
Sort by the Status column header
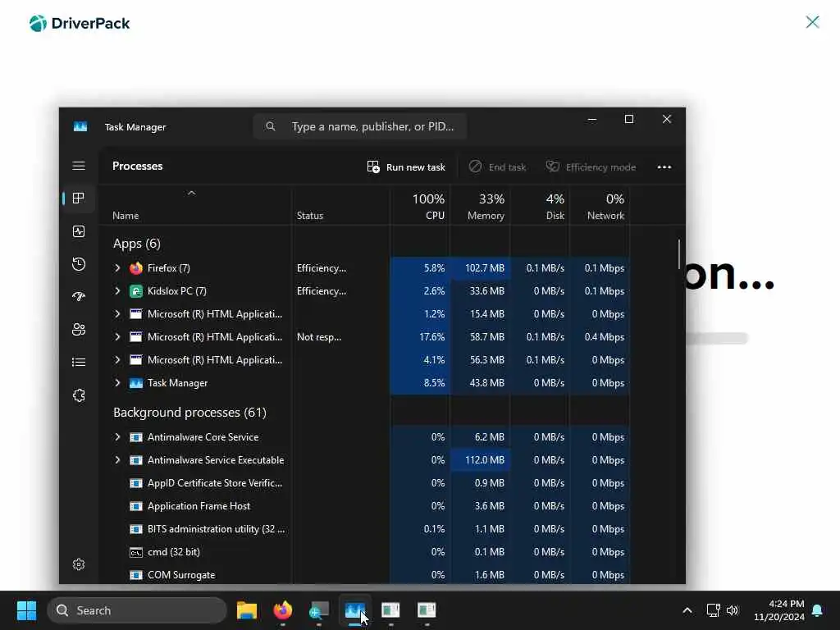click(310, 216)
